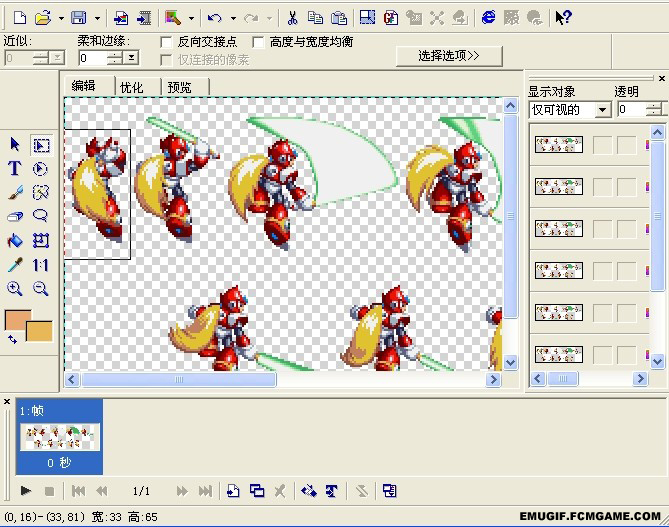
Task: Click the frame properties icon
Action: point(389,491)
